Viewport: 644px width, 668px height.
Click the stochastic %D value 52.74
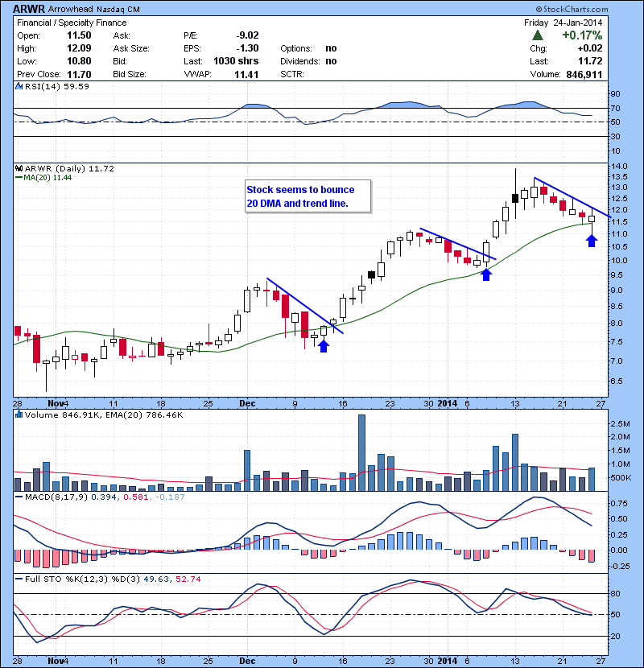click(x=188, y=579)
